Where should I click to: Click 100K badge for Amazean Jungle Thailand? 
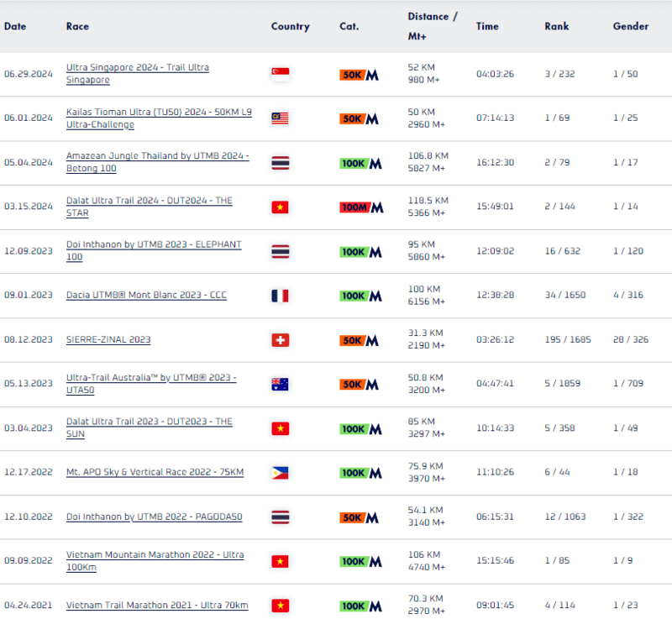click(x=360, y=163)
